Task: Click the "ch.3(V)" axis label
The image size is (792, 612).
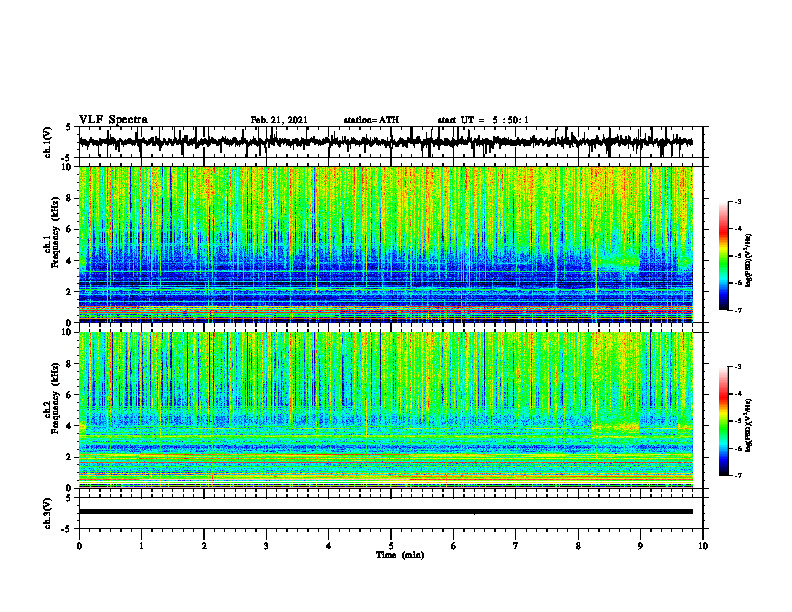Action: (47, 513)
